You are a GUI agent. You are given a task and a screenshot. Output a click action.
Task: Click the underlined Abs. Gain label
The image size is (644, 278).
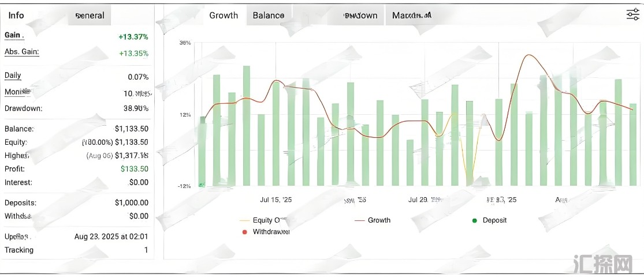click(x=21, y=52)
